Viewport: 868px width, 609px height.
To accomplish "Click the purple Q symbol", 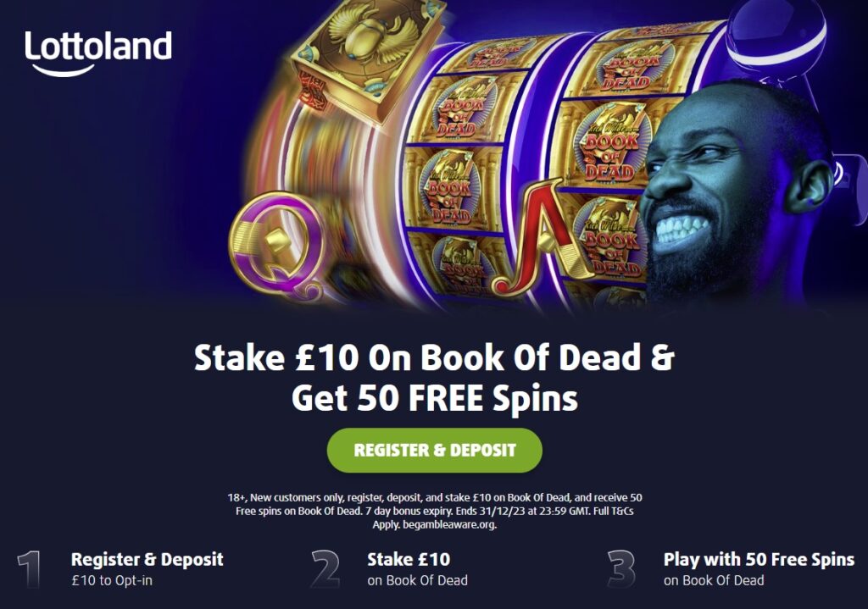I will (x=277, y=245).
